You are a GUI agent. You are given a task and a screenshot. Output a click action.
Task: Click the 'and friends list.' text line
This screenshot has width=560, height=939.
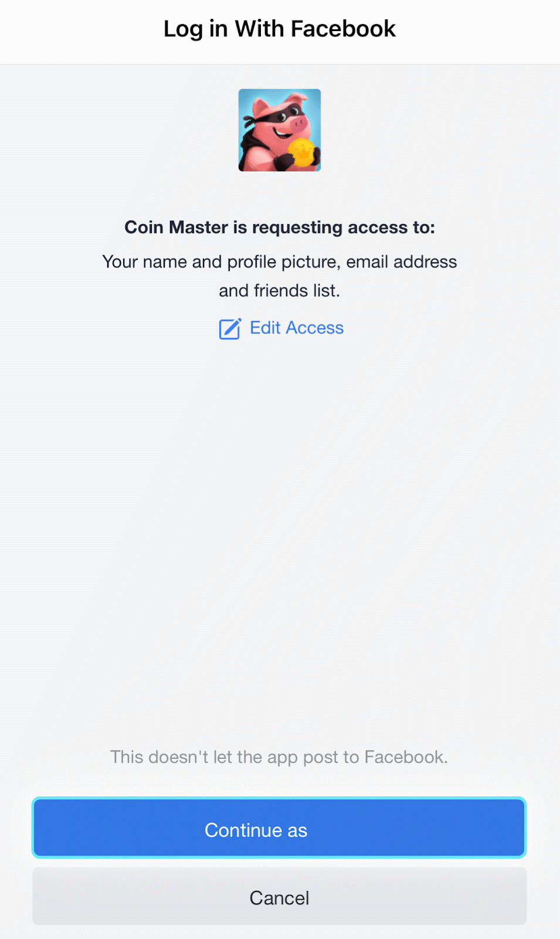pos(280,291)
